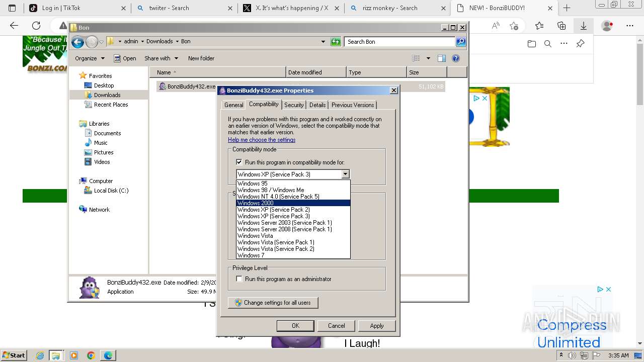Apply the compatibility settings
Viewport: 644px width, 362px height.
[x=377, y=326]
